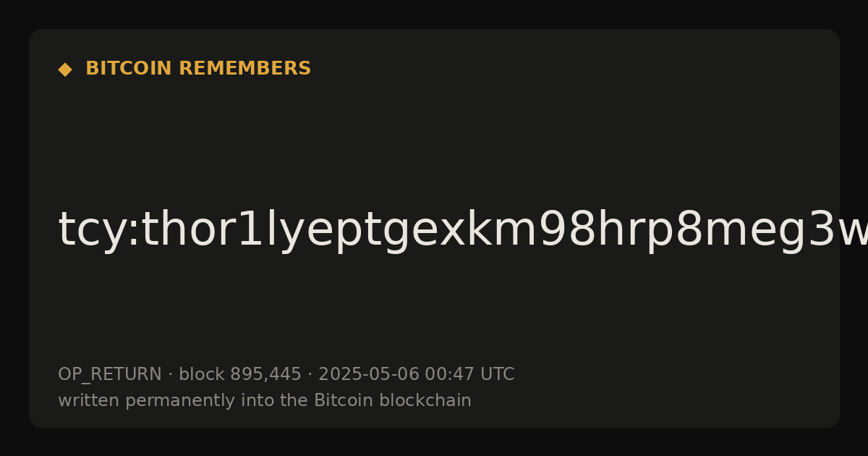The image size is (868, 456).
Task: Click the tcy:thor1lyeptgexkm98hrp8meg3w message text
Action: click(x=463, y=230)
